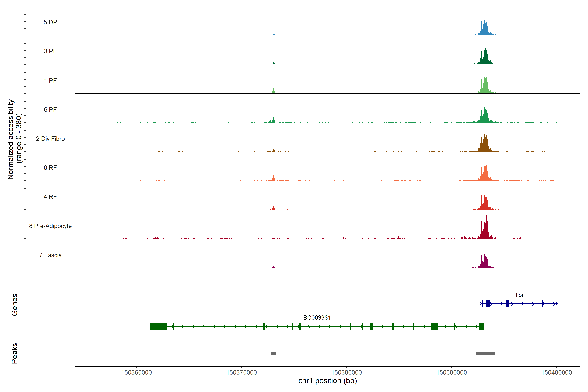Image resolution: width=588 pixels, height=392 pixels.
Task: Click the 2 Div Fibro track label
Action: 50,139
